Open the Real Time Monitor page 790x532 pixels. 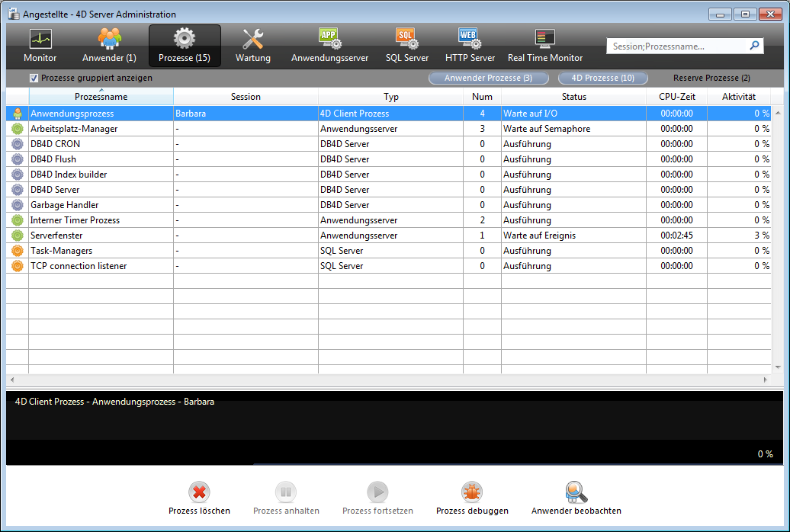(544, 39)
